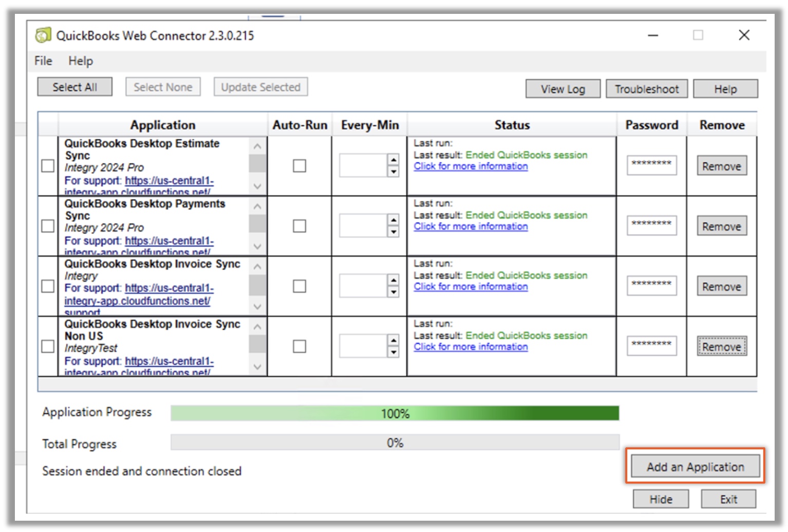
Task: Click the password field for Payments Sync
Action: (651, 225)
